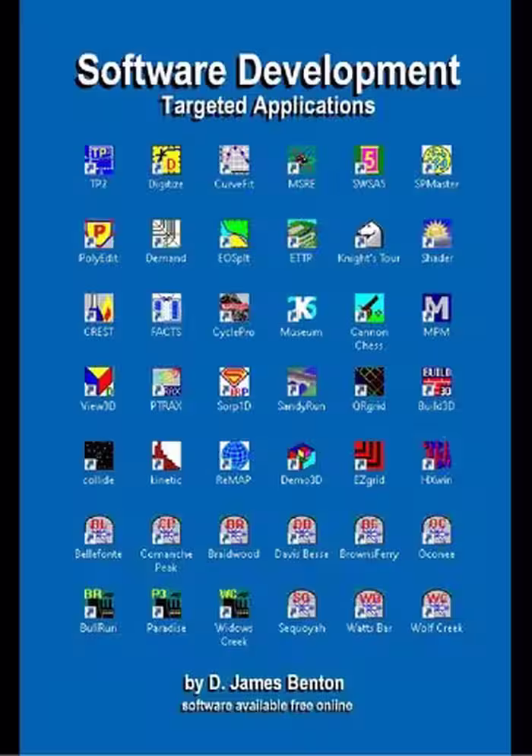Select the Museum icon
The height and width of the screenshot is (756, 532).
(302, 307)
